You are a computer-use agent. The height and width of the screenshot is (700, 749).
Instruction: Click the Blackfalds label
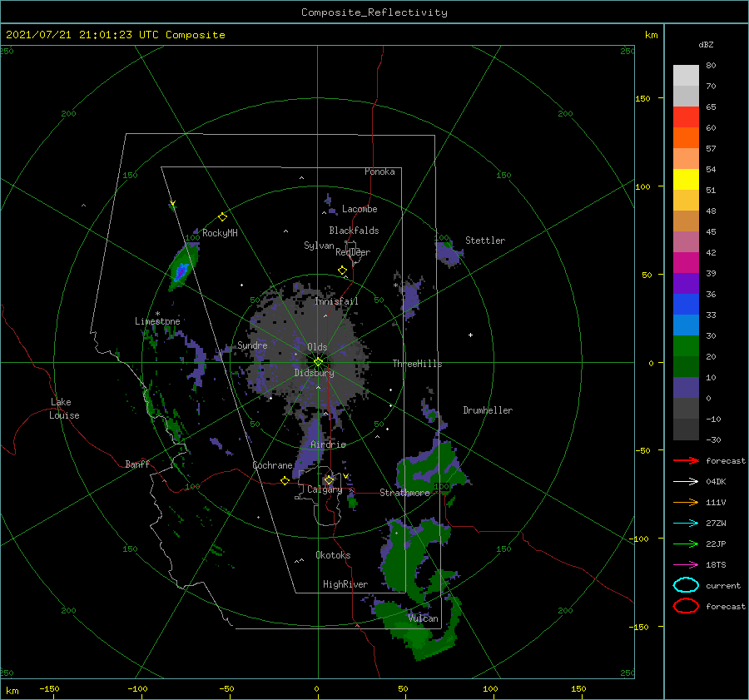(x=354, y=231)
